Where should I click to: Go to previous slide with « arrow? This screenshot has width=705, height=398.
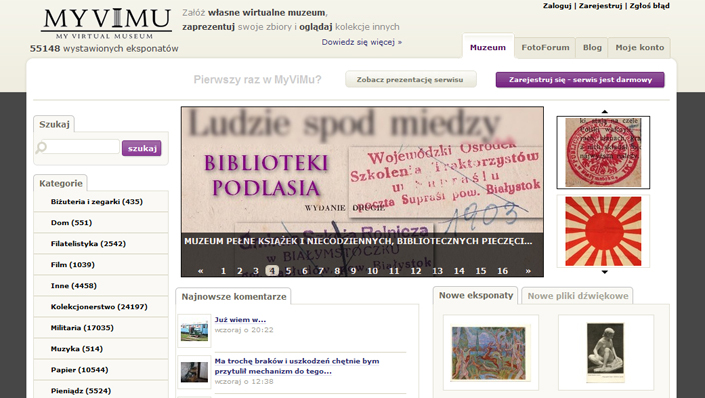201,271
